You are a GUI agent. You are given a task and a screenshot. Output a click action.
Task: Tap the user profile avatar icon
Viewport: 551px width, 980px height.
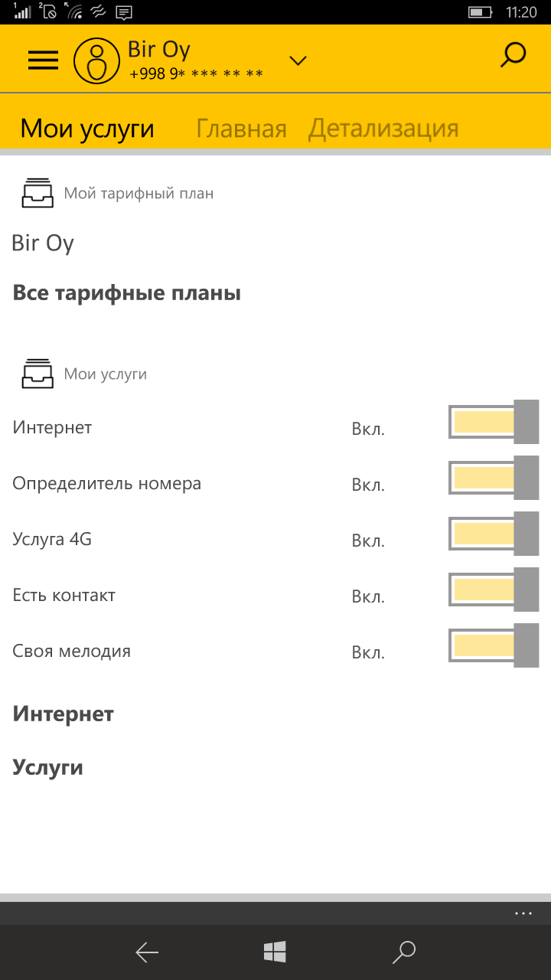[x=97, y=60]
